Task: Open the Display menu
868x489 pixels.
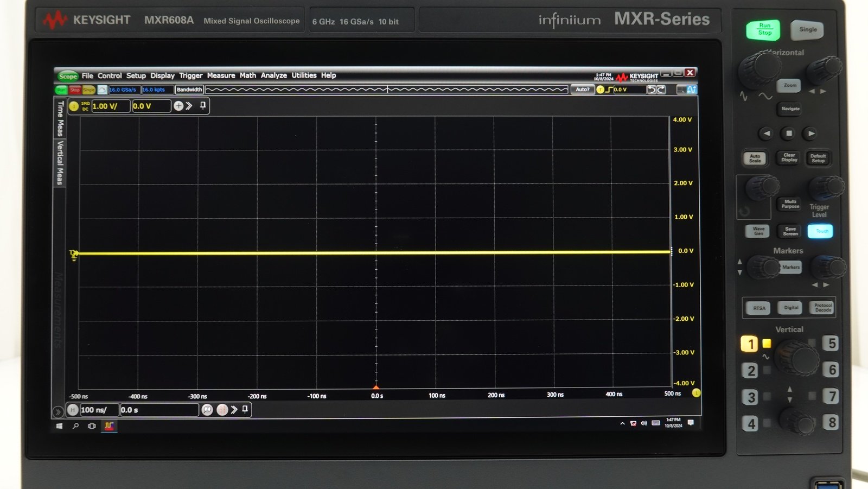Action: 163,76
